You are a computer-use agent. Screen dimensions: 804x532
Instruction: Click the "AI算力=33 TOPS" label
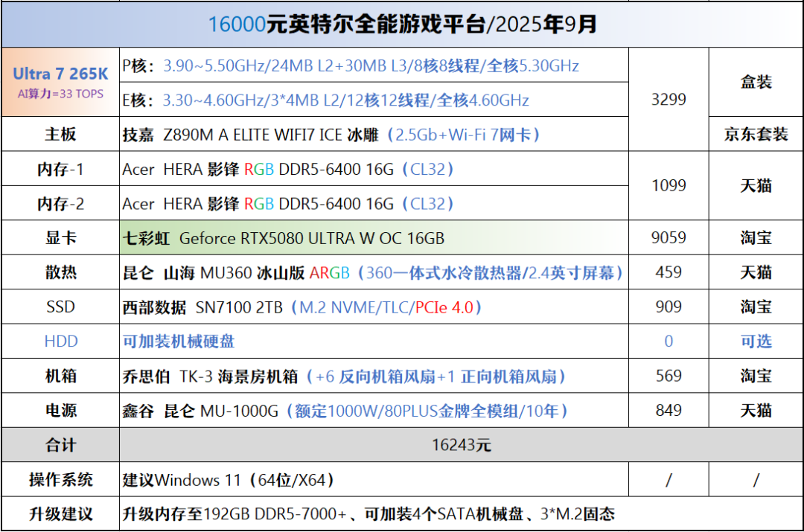[x=60, y=94]
